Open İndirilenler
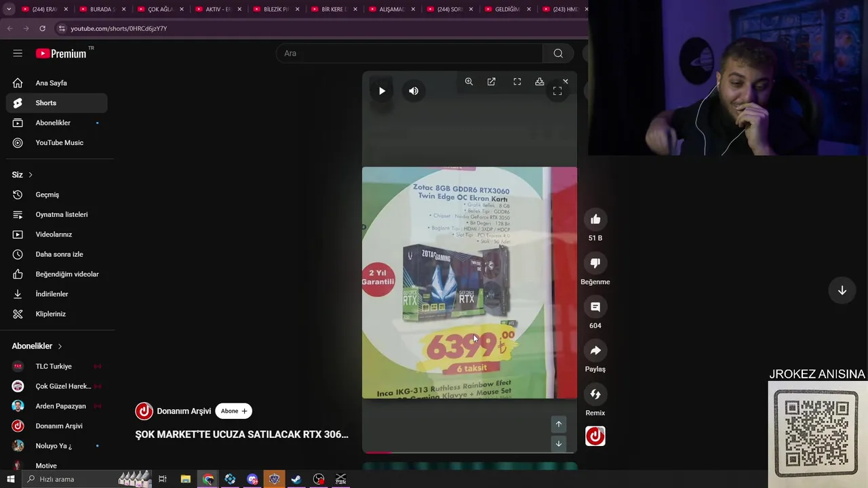The height and width of the screenshot is (488, 868). (57, 294)
